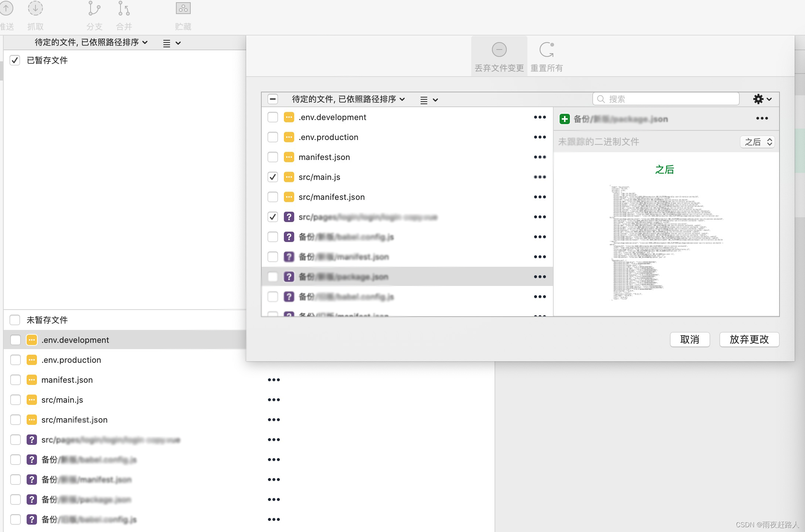Open the 待定的文件 sort dropdown in main window

click(91, 42)
